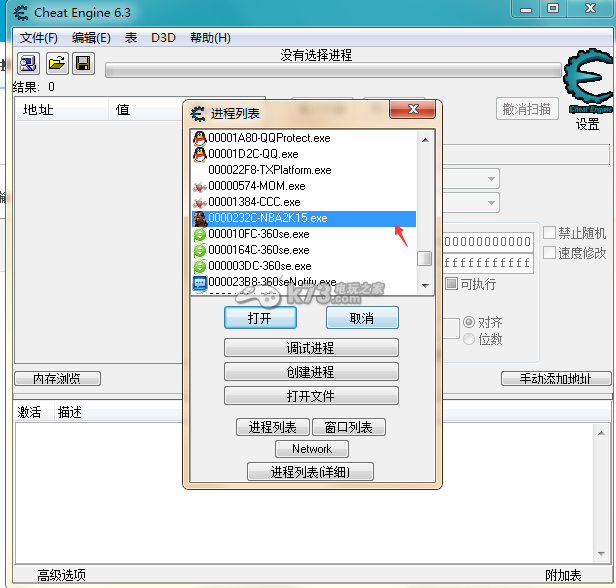Click the 进程列表(详细) button

click(311, 471)
